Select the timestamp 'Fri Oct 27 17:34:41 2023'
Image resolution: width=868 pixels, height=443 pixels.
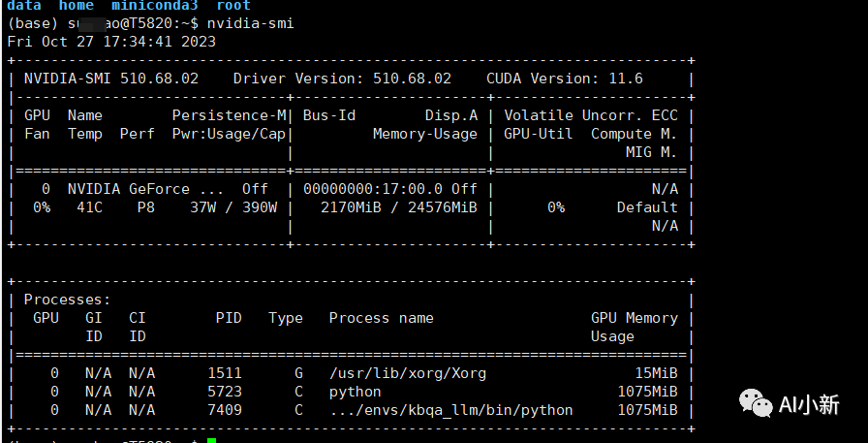(111, 42)
